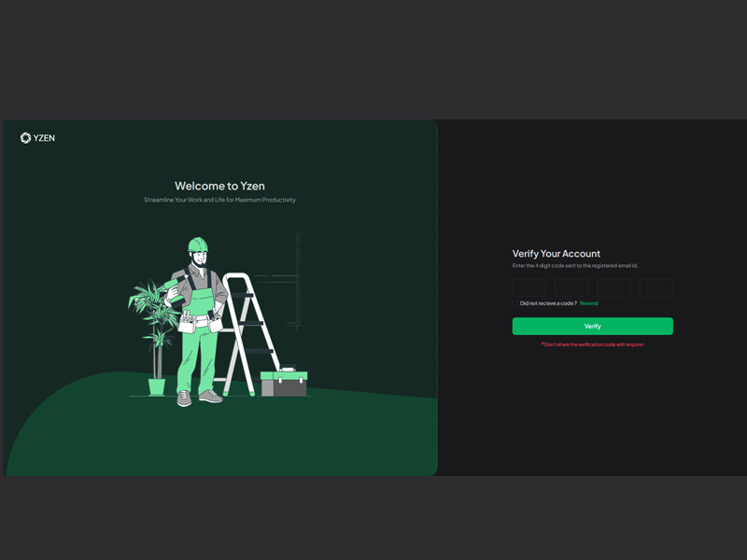Tick the checkbox beside 'Did not recieve a code?'
The image size is (747, 560).
(515, 303)
